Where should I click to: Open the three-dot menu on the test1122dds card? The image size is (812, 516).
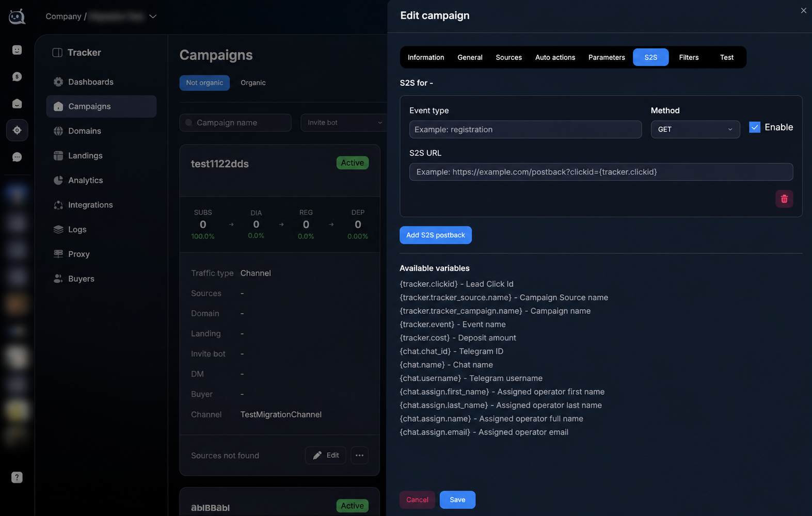(360, 455)
